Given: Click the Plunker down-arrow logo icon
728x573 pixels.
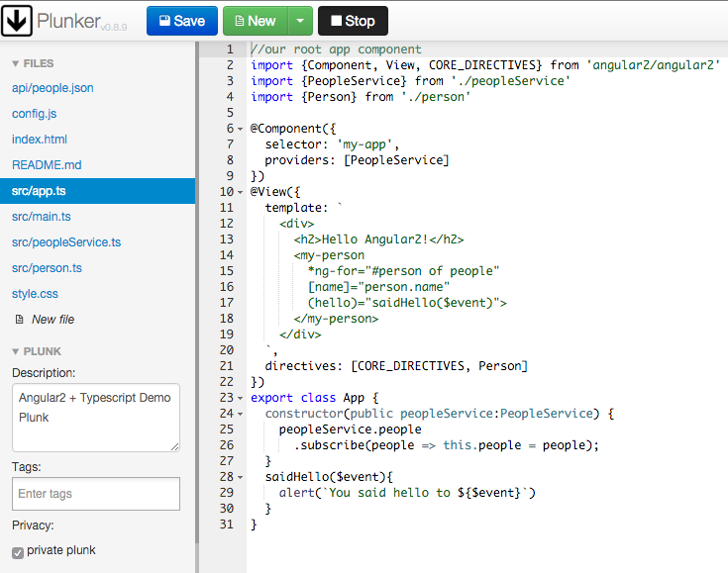Looking at the screenshot, I should 17,21.
